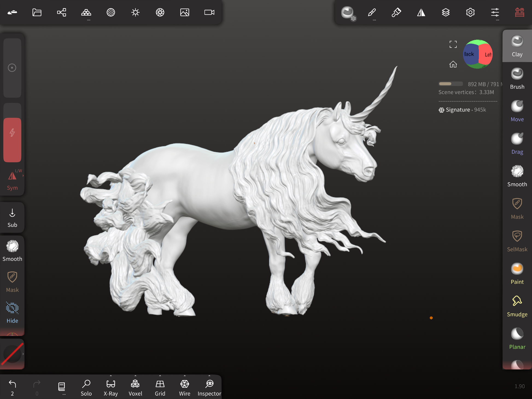Open the Files folder menu

coord(37,12)
